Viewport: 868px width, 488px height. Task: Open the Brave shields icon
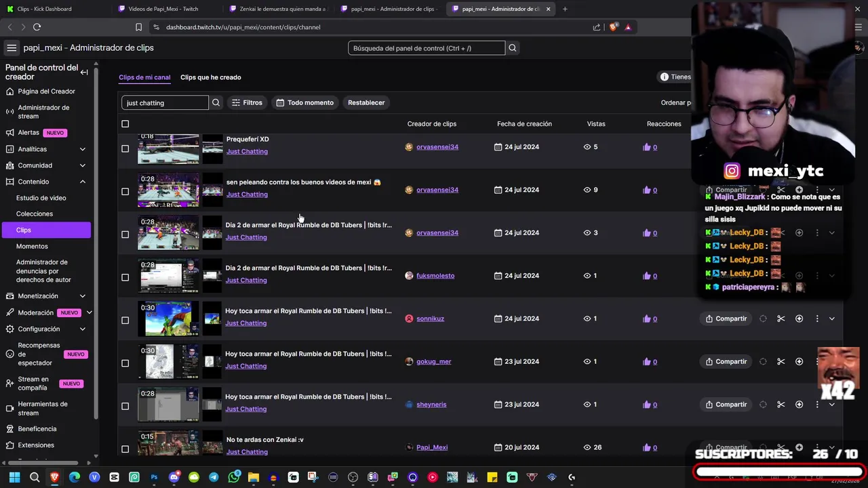(x=613, y=27)
